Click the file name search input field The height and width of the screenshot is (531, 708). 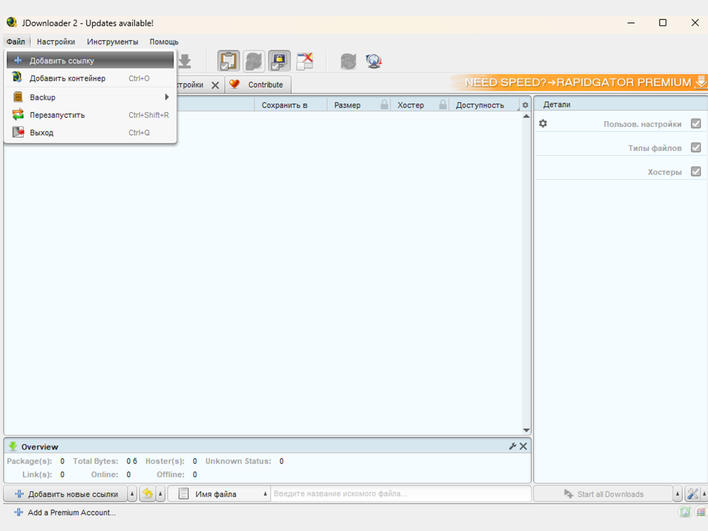(x=401, y=494)
